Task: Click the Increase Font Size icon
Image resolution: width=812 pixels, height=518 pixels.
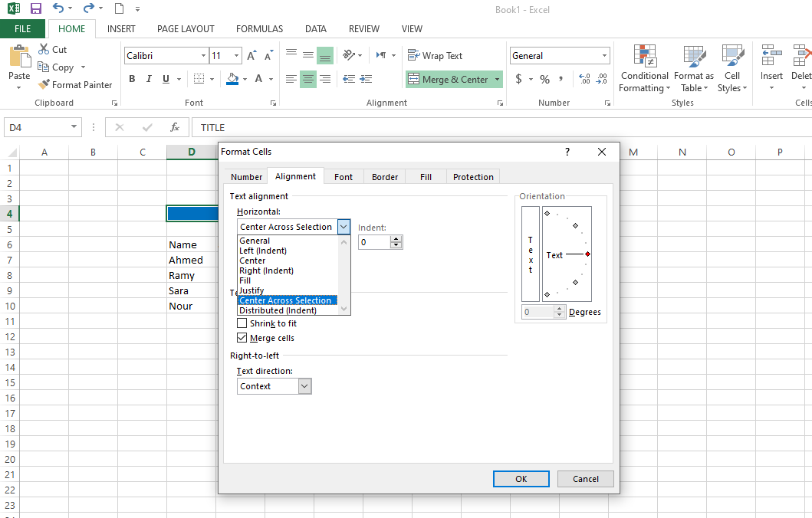Action: click(251, 56)
